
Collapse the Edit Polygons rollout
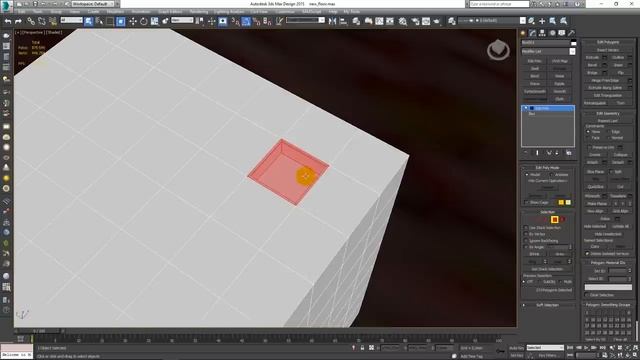(x=608, y=42)
